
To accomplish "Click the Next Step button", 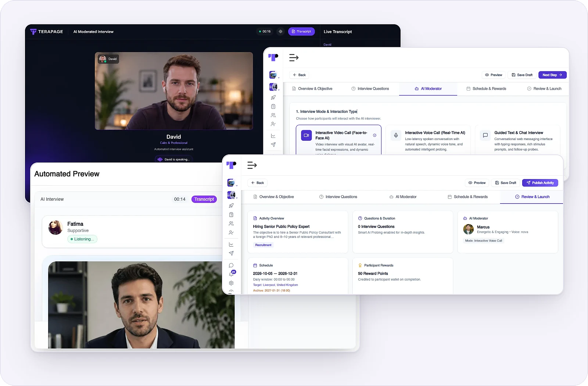I will tap(552, 75).
